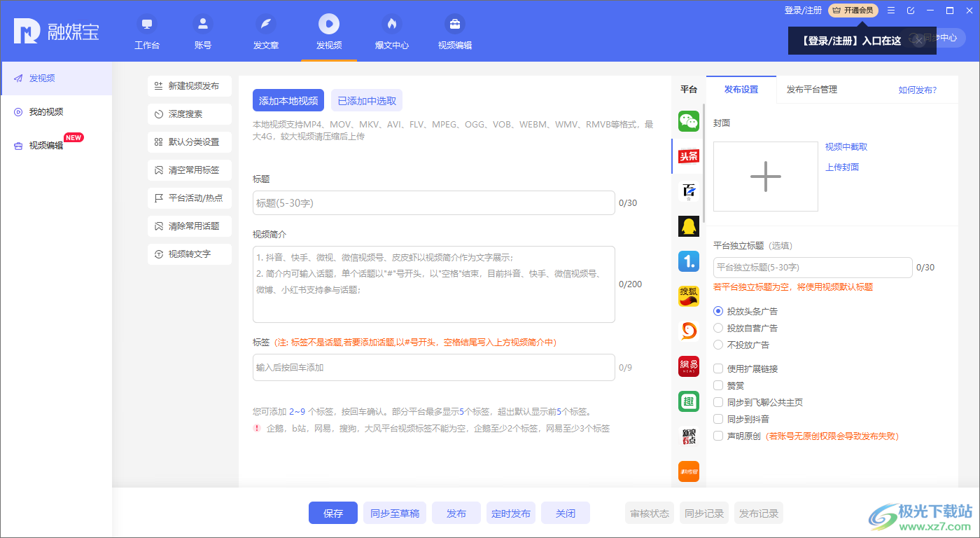Focus the 标签 input field
The width and height of the screenshot is (980, 538).
[x=434, y=367]
